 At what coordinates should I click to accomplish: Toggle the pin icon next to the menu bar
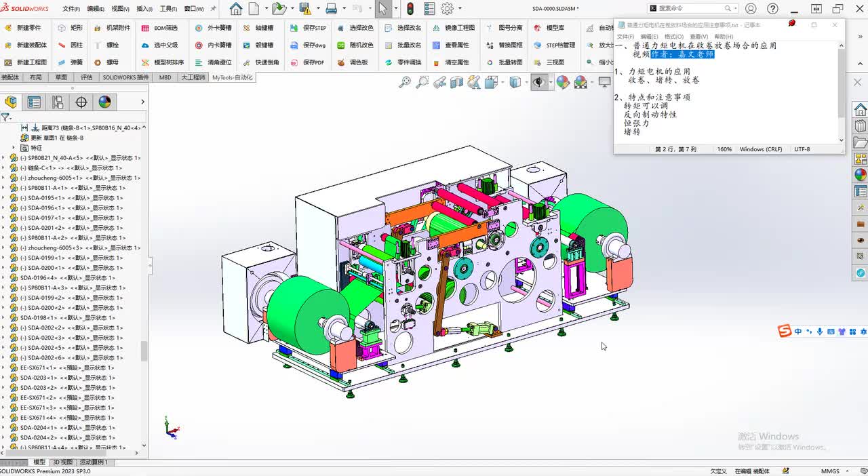214,9
